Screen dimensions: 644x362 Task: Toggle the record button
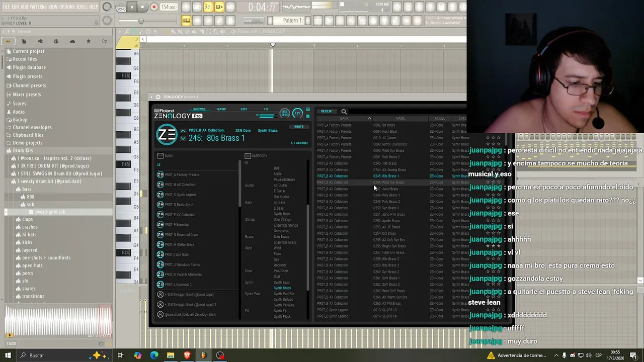[154, 7]
